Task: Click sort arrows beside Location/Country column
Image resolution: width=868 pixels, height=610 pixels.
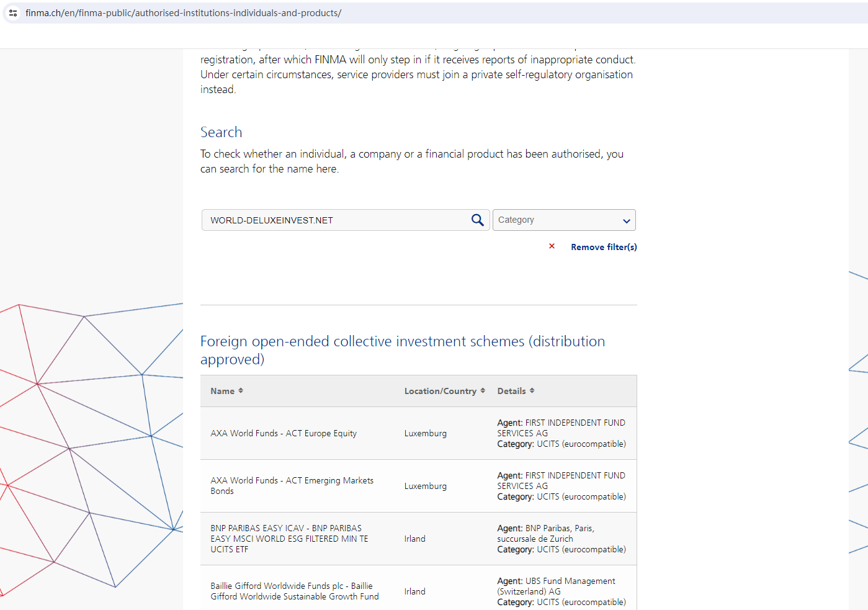Action: [483, 391]
